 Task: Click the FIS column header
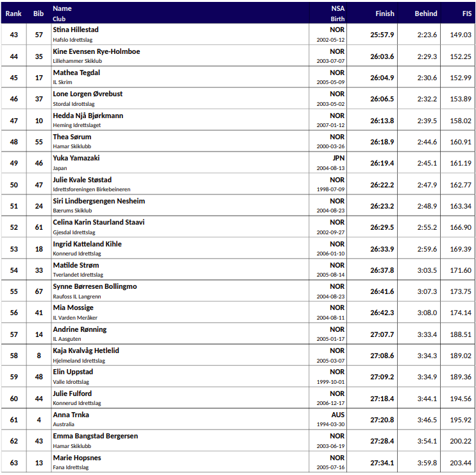click(466, 13)
